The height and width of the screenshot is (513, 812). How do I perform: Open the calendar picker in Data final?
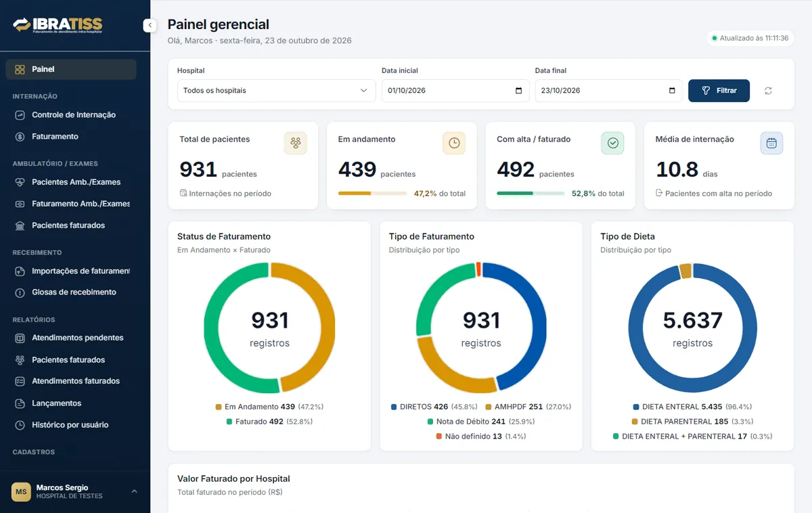coord(672,91)
